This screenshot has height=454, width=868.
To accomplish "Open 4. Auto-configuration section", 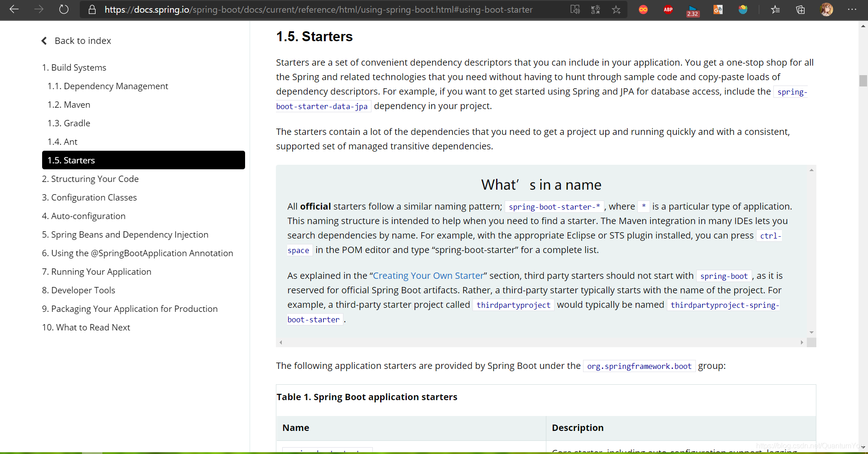I will pos(84,216).
